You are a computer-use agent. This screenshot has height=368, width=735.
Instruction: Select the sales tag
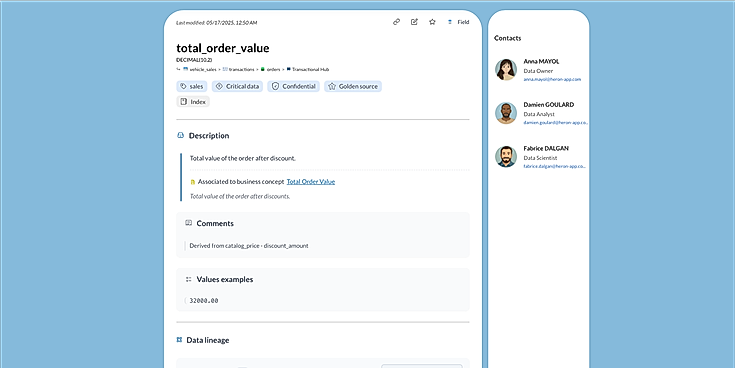[192, 86]
